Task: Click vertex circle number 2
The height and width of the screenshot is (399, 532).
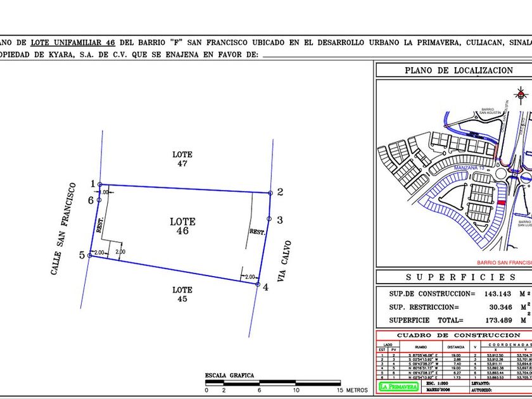Action: pos(270,193)
